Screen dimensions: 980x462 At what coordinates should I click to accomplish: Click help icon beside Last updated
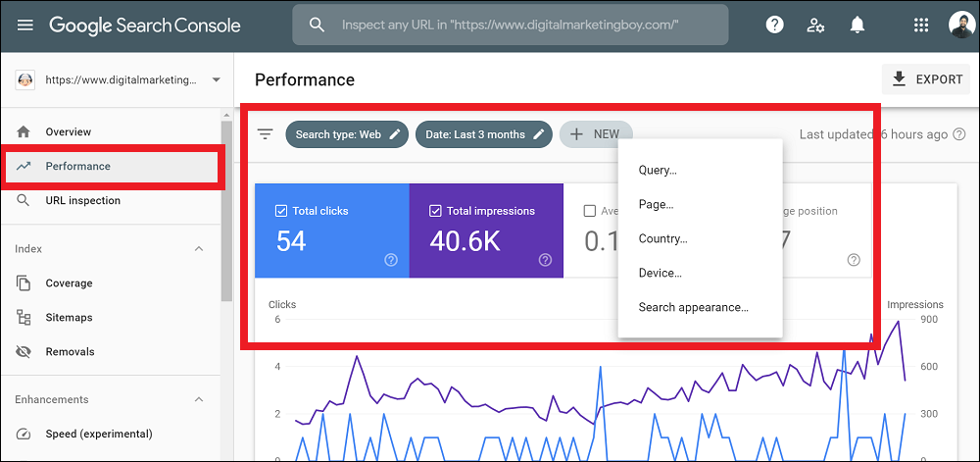point(959,134)
